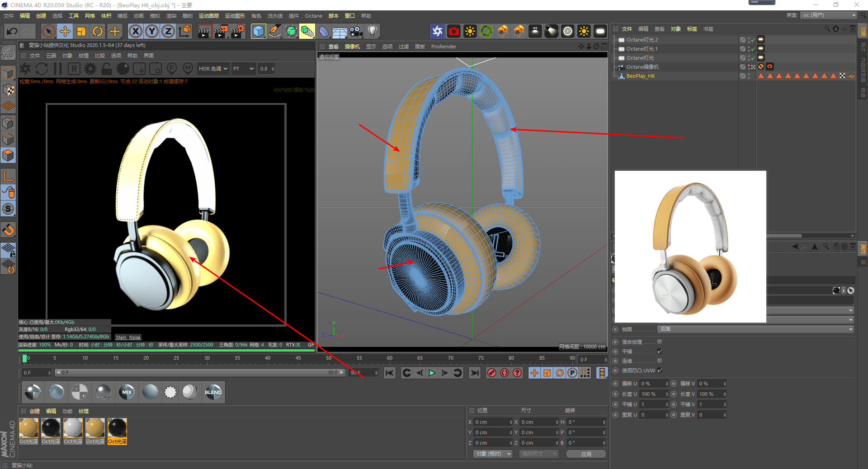This screenshot has height=469, width=868.
Task: Click the Octane IES light icon
Action: (x=535, y=31)
